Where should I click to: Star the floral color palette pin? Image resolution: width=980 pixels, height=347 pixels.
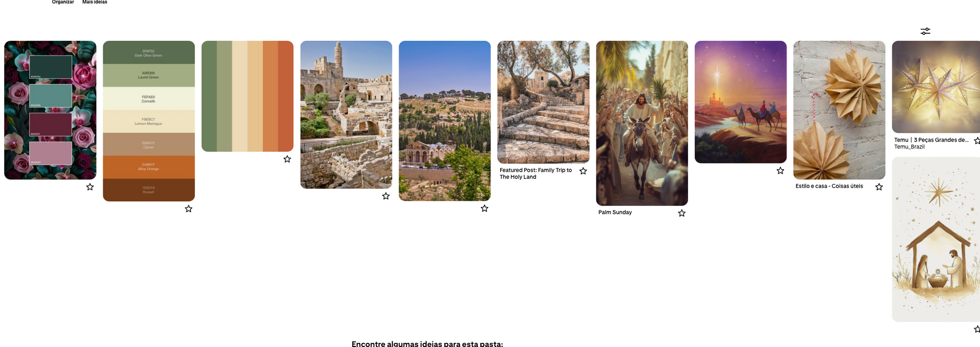90,187
